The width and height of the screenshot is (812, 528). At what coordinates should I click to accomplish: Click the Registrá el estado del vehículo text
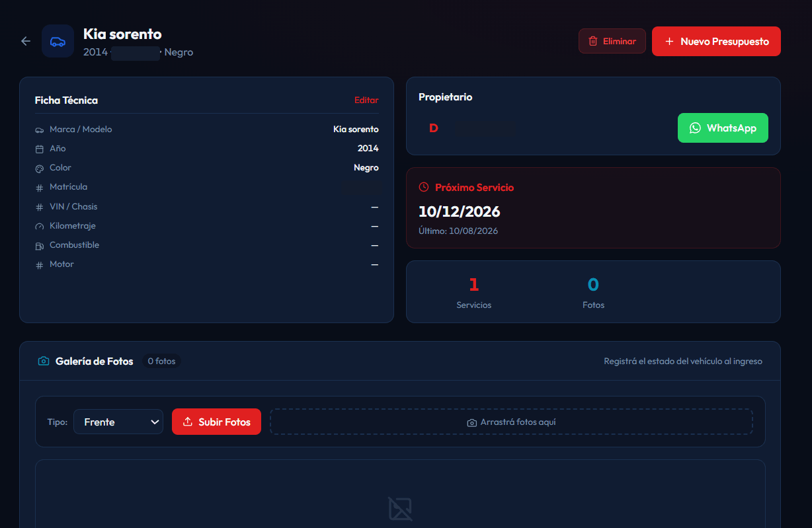click(x=683, y=361)
